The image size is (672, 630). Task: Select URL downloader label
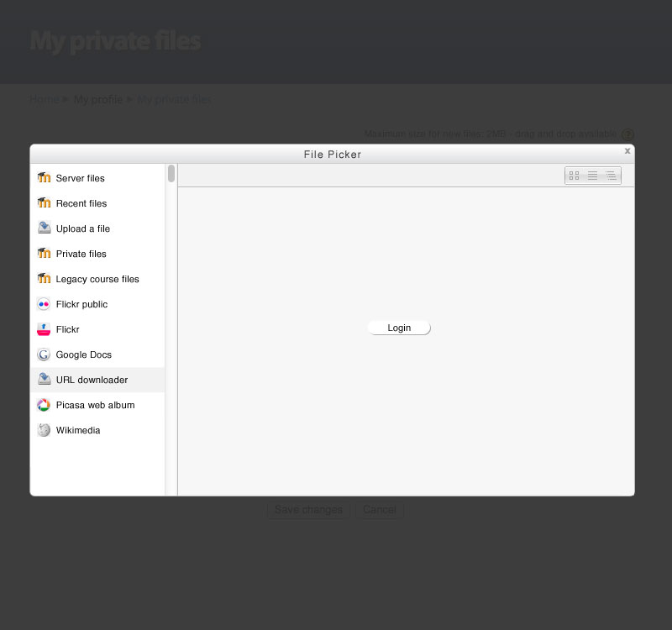tap(92, 380)
